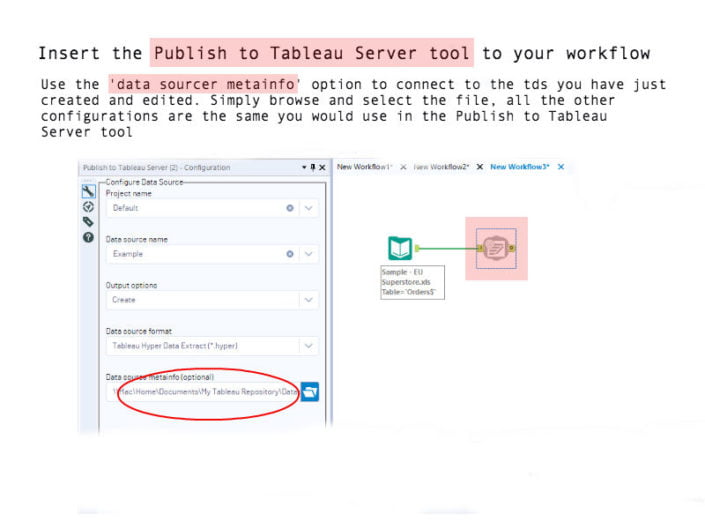The image size is (705, 529).
Task: Open the Output options dropdown
Action: pyautogui.click(x=309, y=300)
